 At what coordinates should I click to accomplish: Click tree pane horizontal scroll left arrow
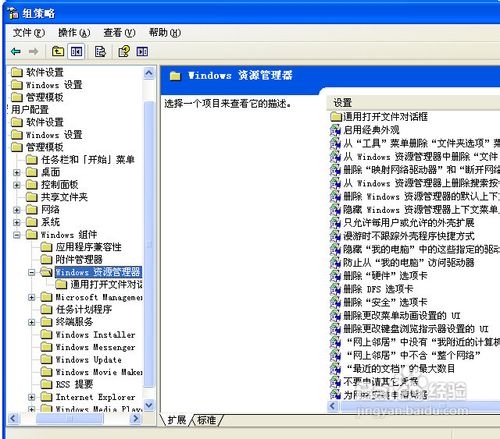coord(13,418)
